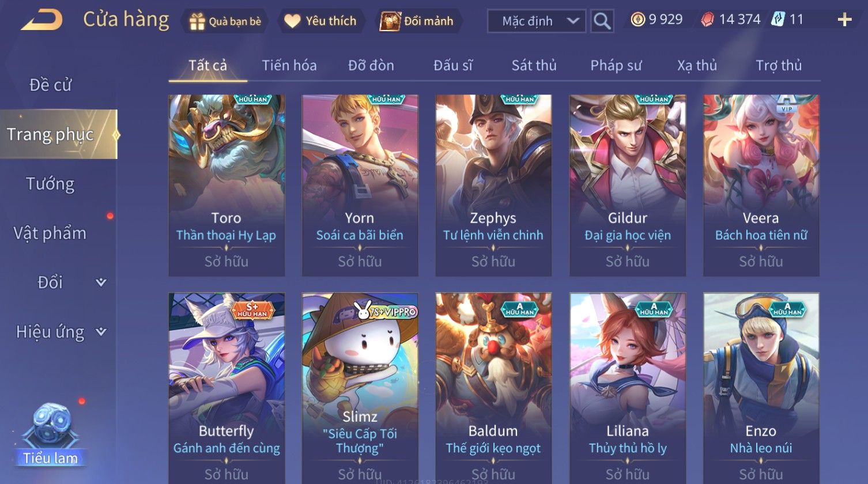Switch to the Pháp sư tab
Viewport: 868px width, 484px height.
[616, 66]
